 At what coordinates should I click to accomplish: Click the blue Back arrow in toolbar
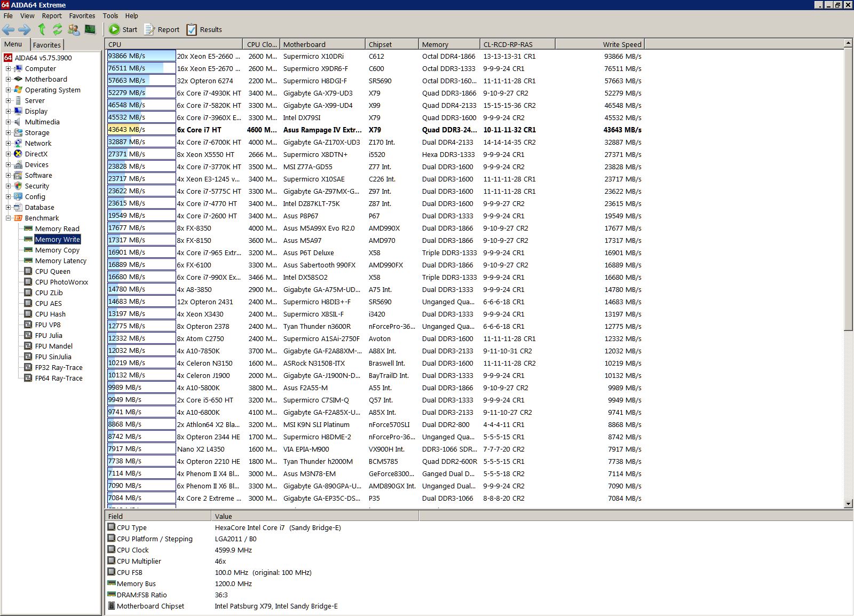click(9, 30)
